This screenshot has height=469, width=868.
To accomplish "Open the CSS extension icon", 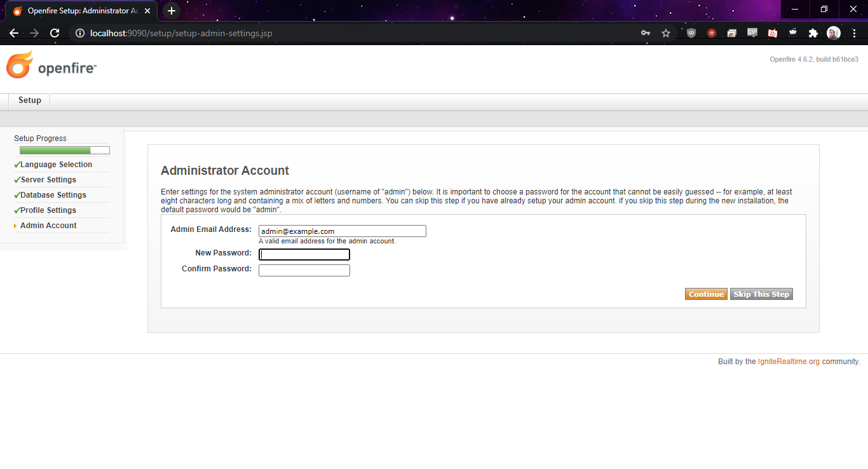I will pos(752,32).
